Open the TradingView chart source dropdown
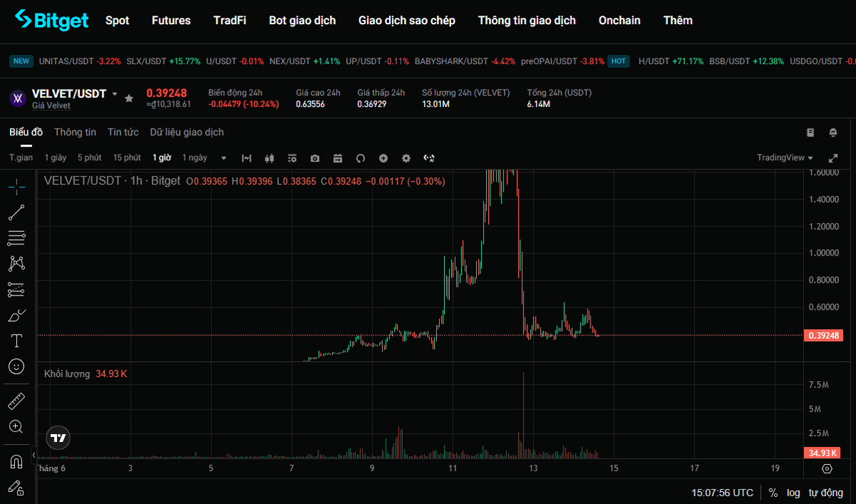The image size is (856, 504). (x=785, y=157)
